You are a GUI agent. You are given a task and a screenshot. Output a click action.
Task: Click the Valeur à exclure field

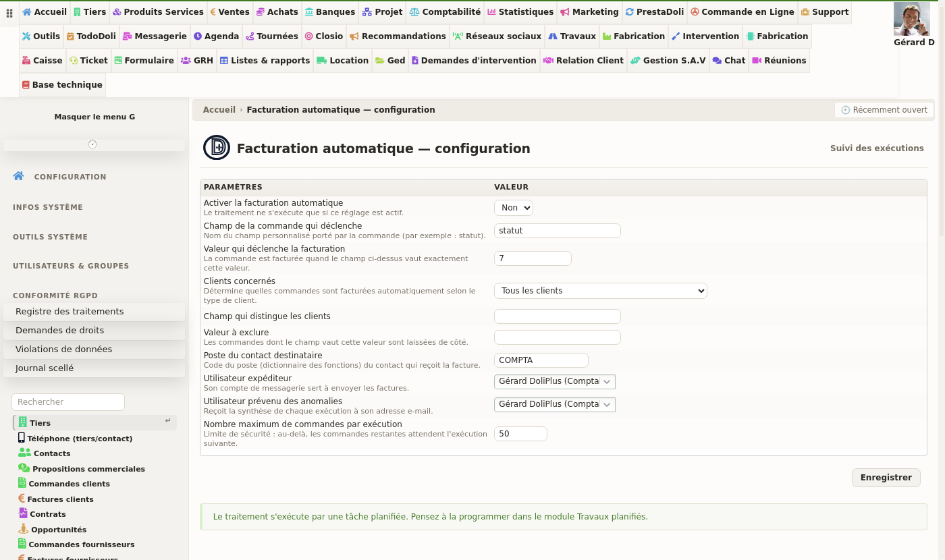point(558,337)
